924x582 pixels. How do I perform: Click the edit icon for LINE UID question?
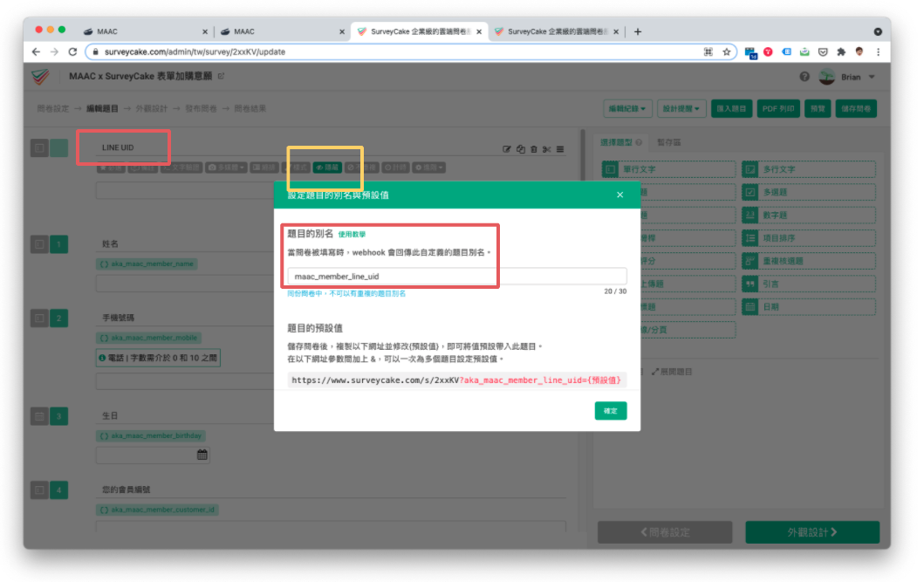[507, 149]
